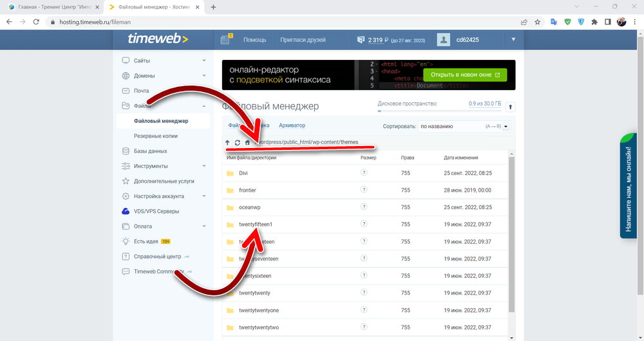
Task: Click the notifications icon in timeweb header
Action: [x=225, y=39]
